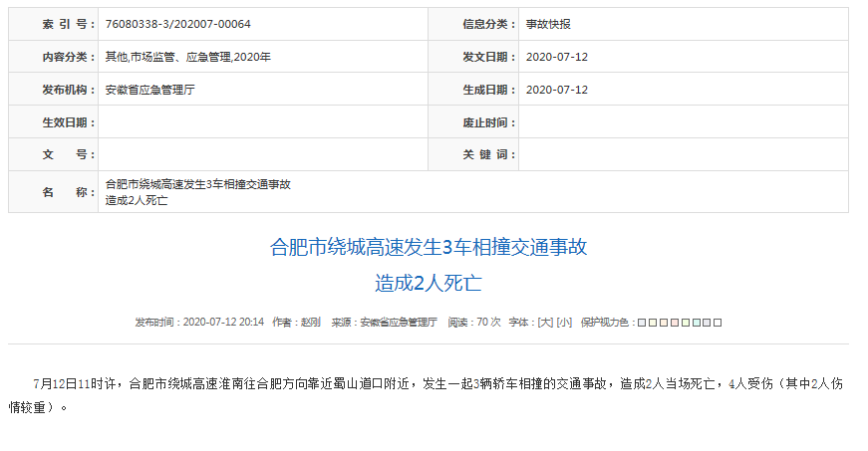868x451 pixels.
Task: Click the 保护视力色 label
Action: click(607, 323)
